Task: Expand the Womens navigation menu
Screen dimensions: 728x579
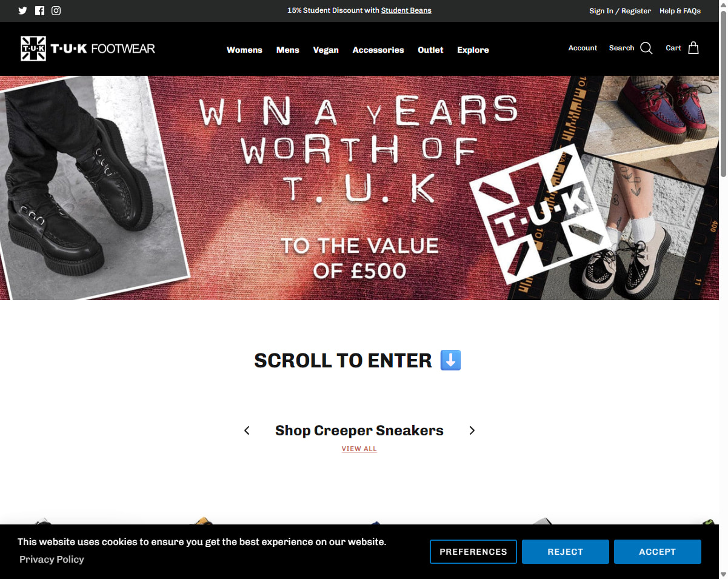Action: [244, 50]
